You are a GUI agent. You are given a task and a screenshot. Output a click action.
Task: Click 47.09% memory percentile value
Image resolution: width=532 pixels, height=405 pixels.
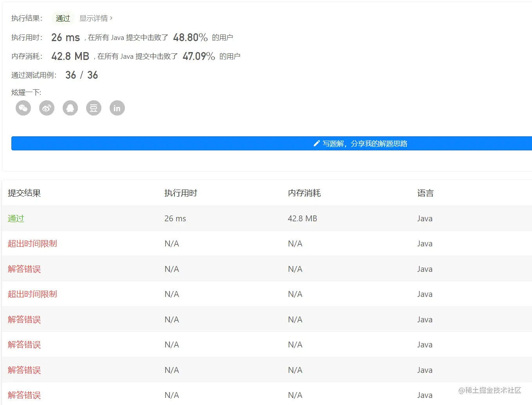point(199,56)
